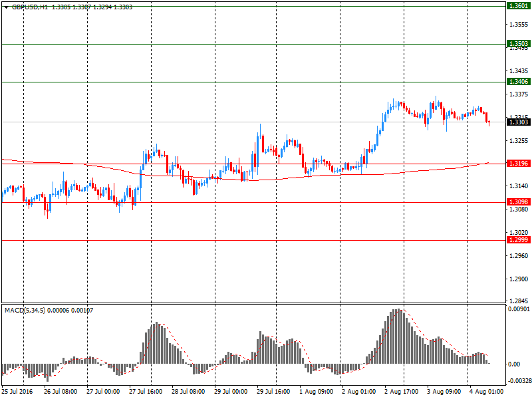Image resolution: width=532 pixels, height=399 pixels.
Task: Click the 4 Aug 01:00 time label
Action: 487,391
